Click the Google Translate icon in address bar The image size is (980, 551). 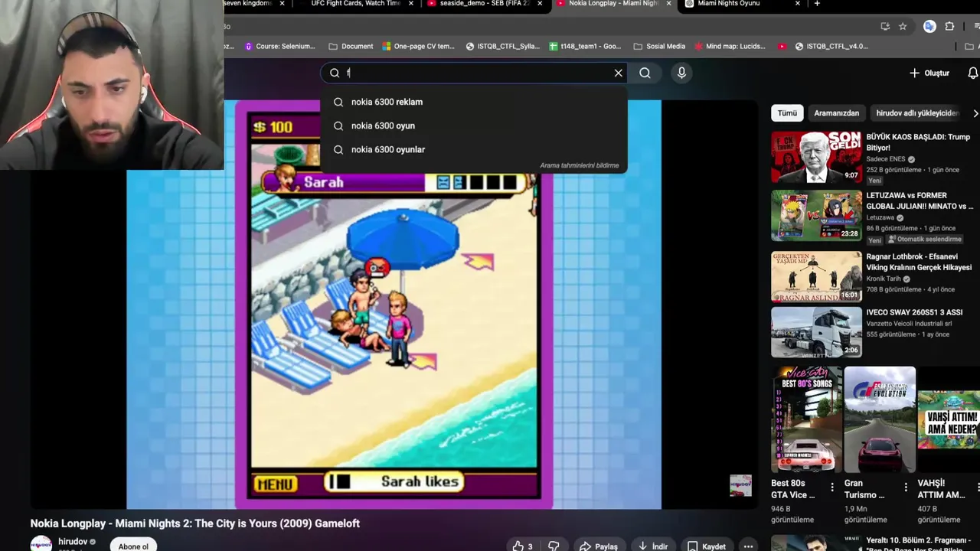(x=929, y=26)
